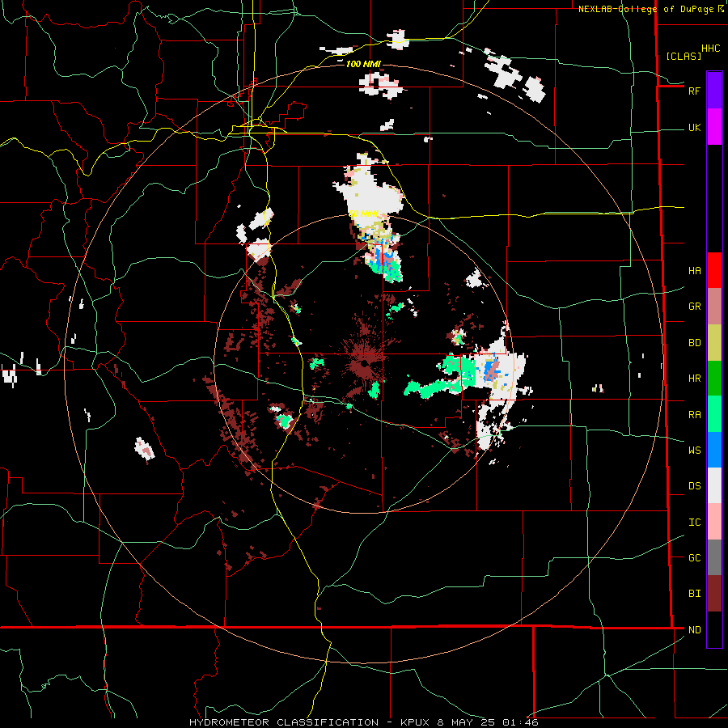The height and width of the screenshot is (728, 728).
Task: Click the HA red legend swatch
Action: (x=714, y=270)
